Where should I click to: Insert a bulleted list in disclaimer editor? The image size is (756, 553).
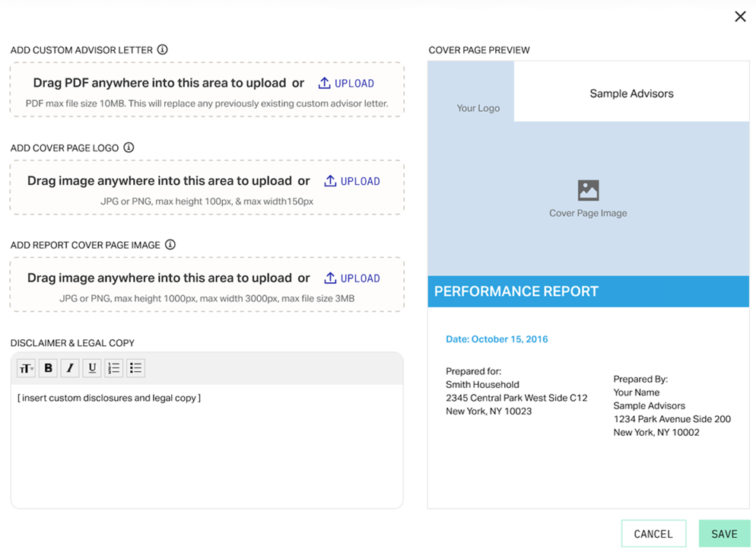[x=135, y=368]
